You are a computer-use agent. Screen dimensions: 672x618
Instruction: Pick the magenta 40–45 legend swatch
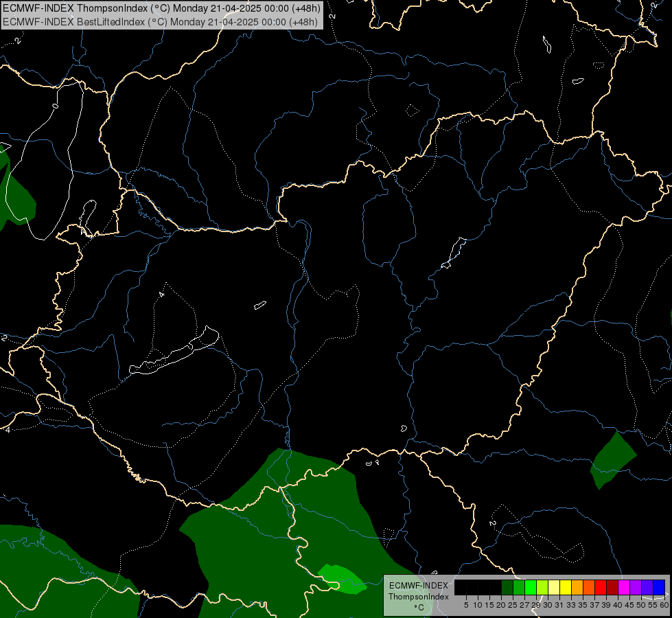click(x=624, y=587)
